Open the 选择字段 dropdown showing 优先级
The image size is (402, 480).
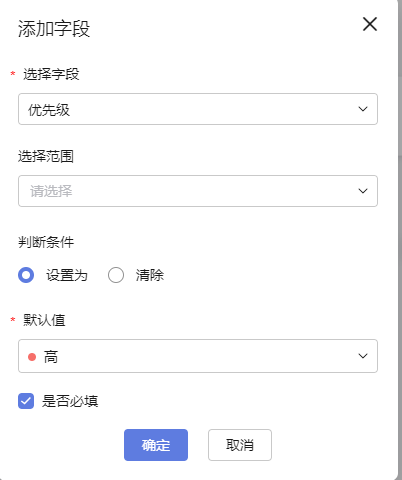pos(198,109)
